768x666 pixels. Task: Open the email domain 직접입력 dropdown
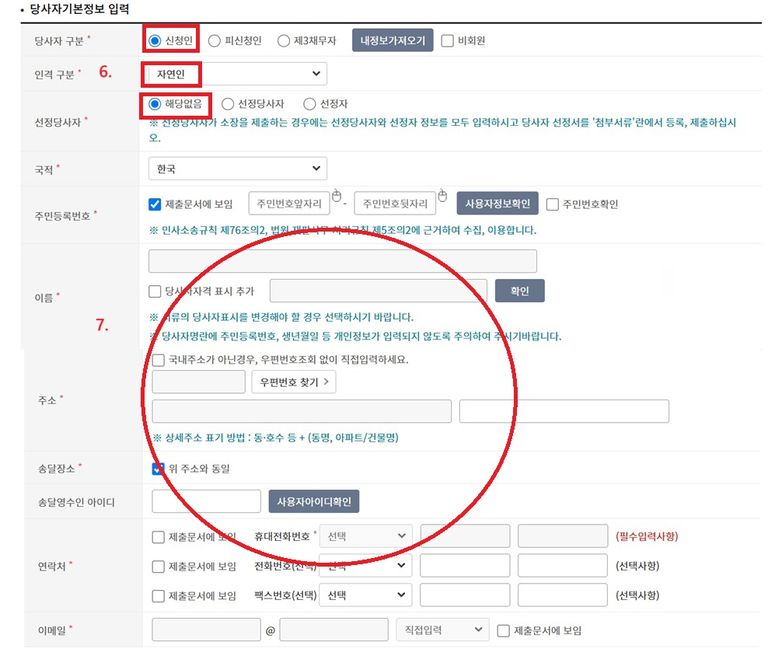tap(440, 630)
